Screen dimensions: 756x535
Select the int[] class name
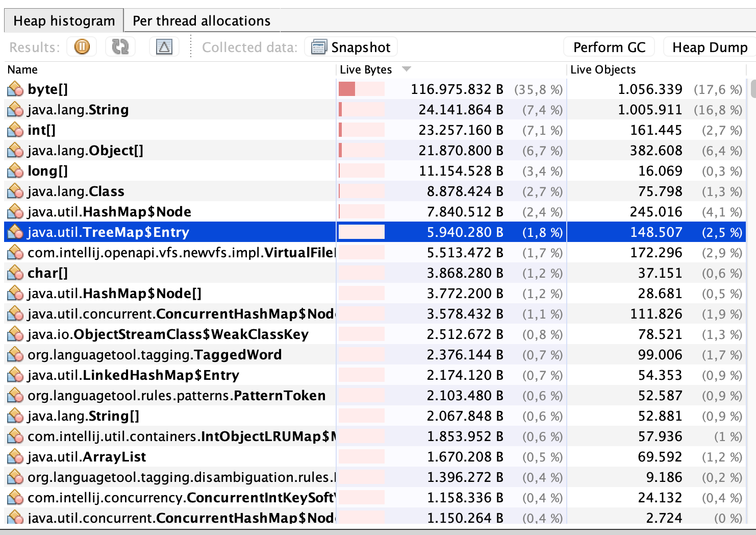click(x=41, y=130)
